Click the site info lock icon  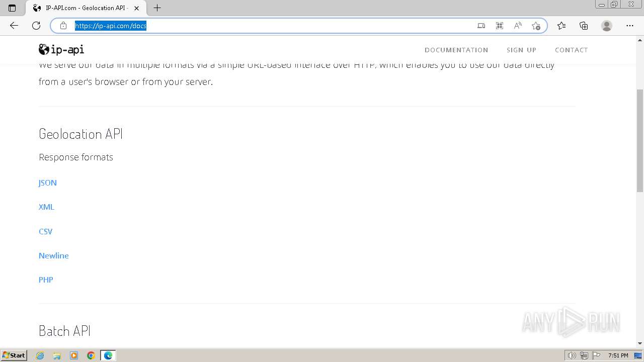(63, 26)
